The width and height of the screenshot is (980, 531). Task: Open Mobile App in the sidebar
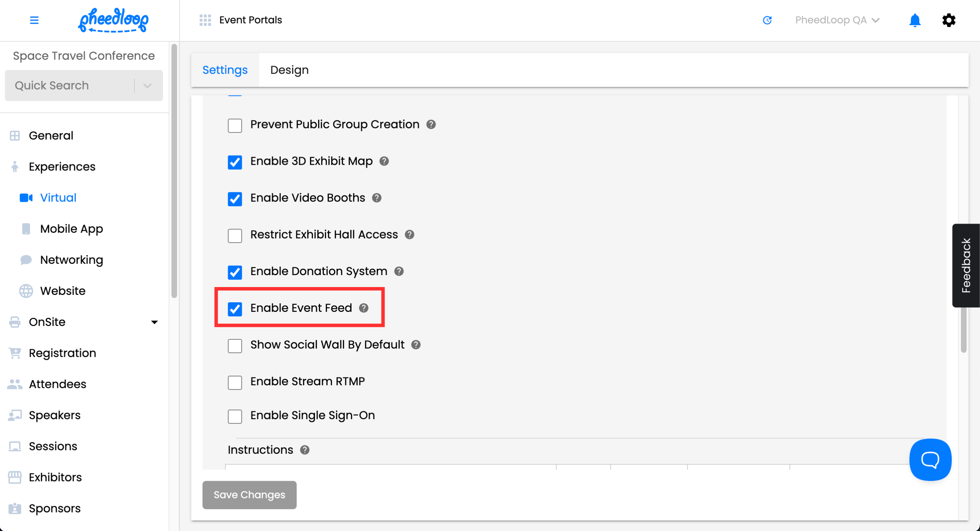(x=71, y=229)
